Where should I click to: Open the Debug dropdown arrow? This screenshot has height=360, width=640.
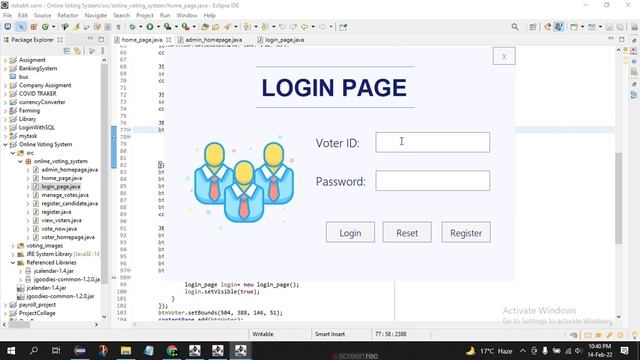pyautogui.click(x=140, y=27)
